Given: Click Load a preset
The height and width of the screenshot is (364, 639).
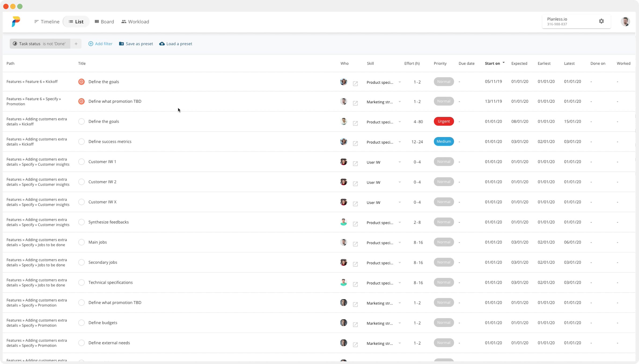Looking at the screenshot, I should [x=175, y=44].
